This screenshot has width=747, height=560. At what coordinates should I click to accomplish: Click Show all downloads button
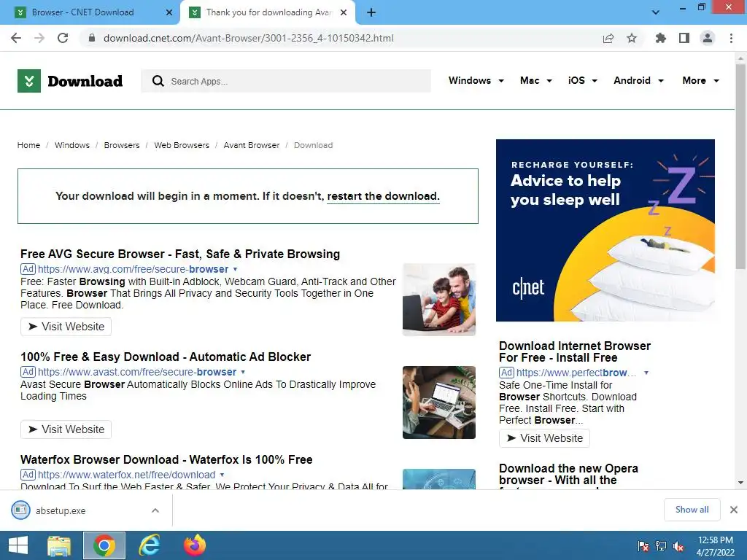692,510
